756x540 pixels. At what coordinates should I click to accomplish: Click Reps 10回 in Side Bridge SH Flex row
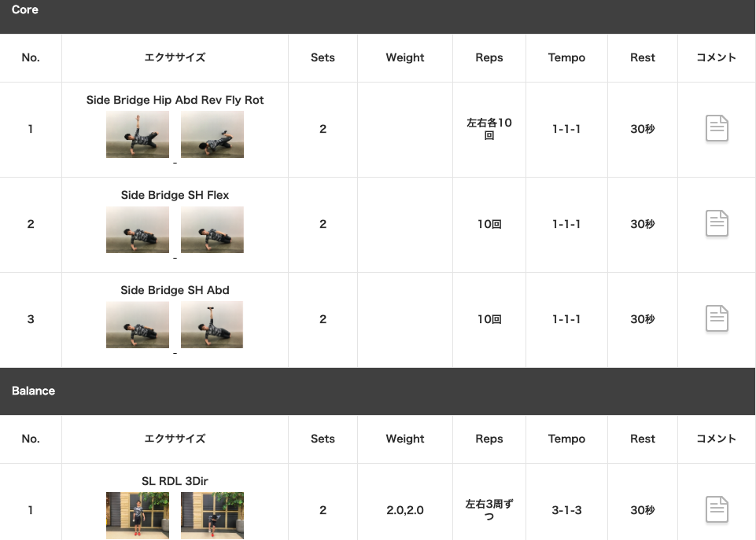[489, 224]
